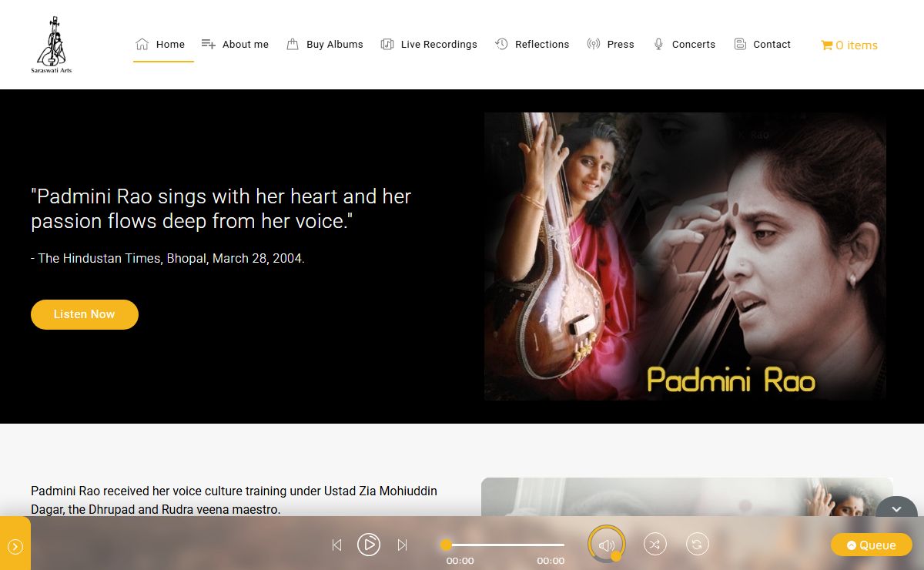Collapse player with the down chevron
Screen dimensions: 924x570
pos(896,509)
